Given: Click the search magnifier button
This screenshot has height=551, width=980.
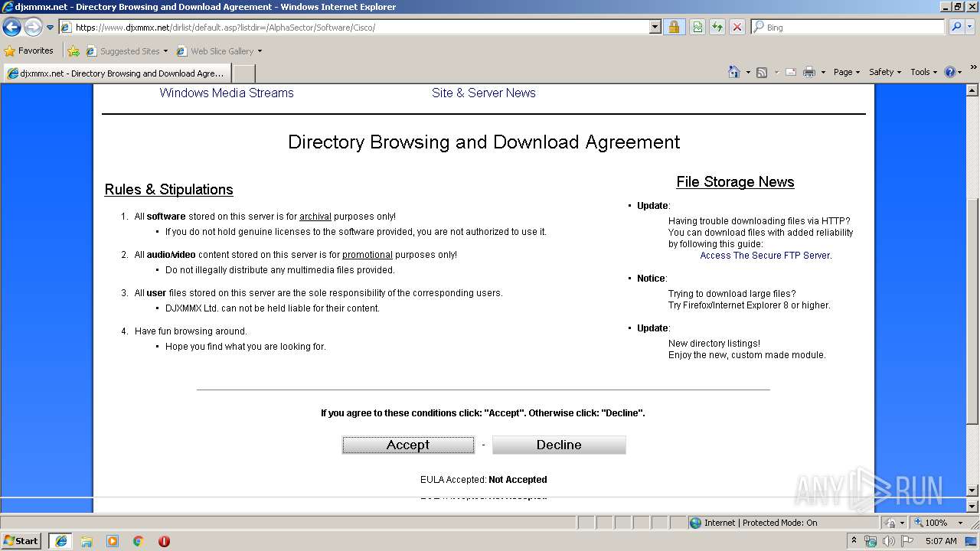Looking at the screenshot, I should pos(955,28).
